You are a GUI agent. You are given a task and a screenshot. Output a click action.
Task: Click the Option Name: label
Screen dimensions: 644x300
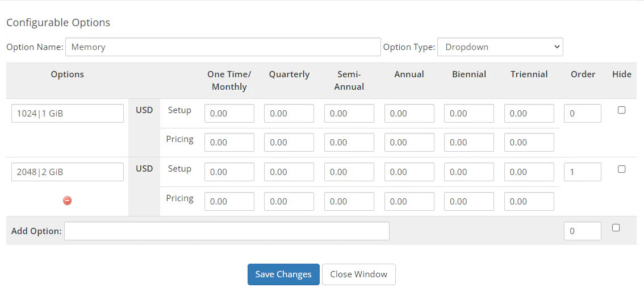(x=35, y=47)
